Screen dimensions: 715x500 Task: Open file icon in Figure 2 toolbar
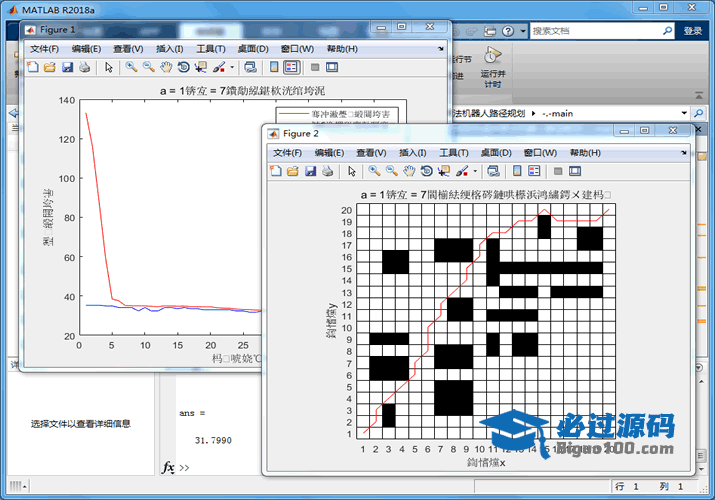point(293,171)
